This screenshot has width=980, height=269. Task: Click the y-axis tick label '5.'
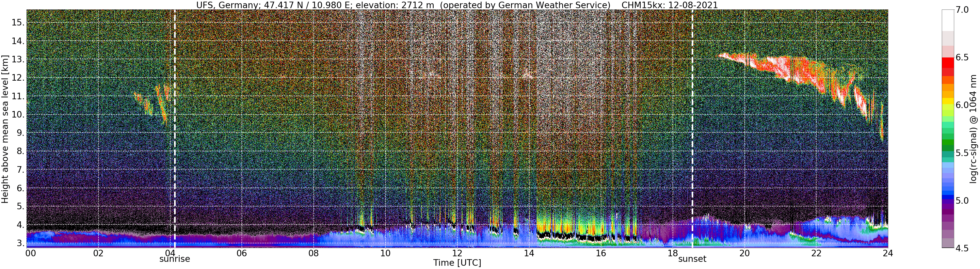point(21,207)
